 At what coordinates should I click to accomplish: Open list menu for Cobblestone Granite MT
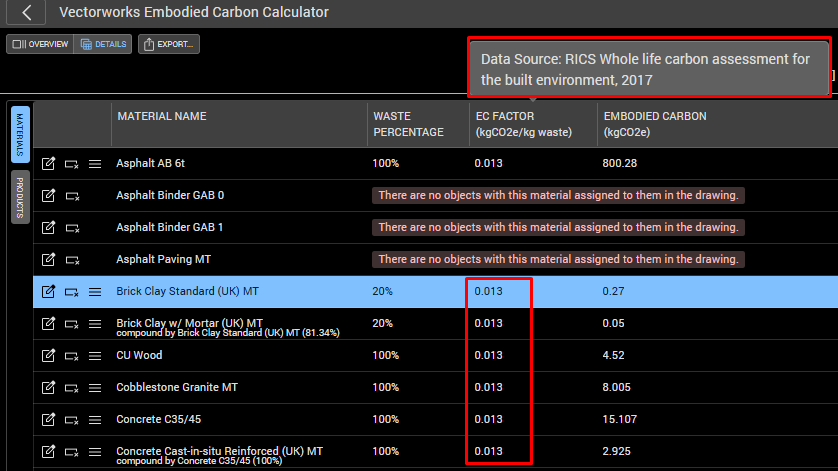click(95, 387)
